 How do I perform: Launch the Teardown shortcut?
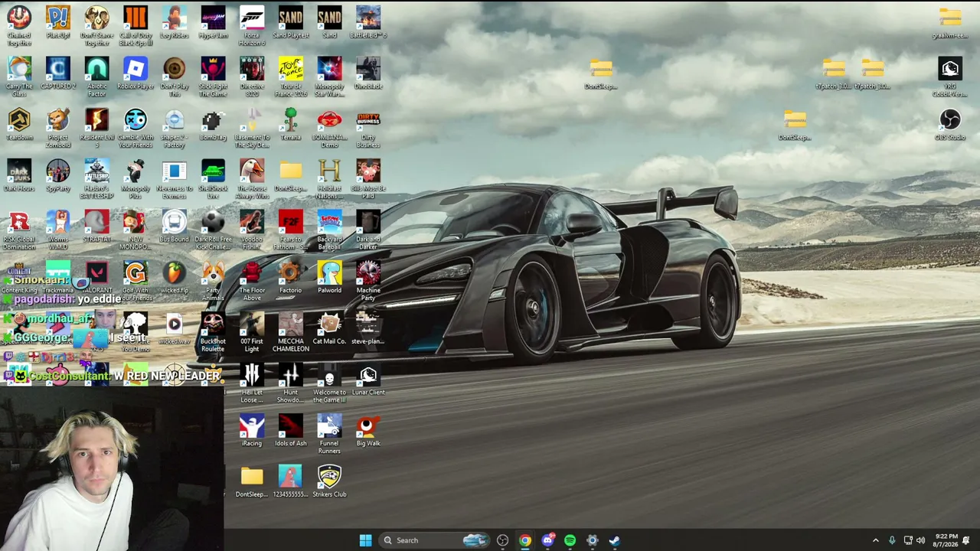(x=19, y=125)
